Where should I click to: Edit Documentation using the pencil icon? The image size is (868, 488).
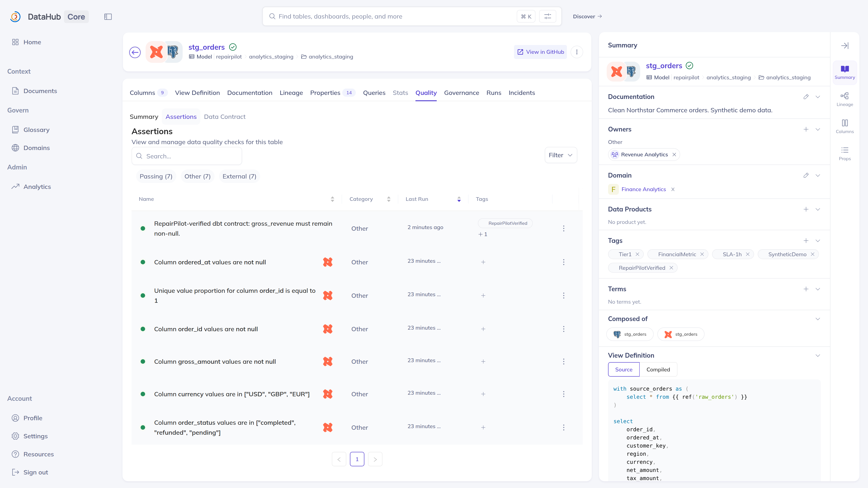[806, 97]
